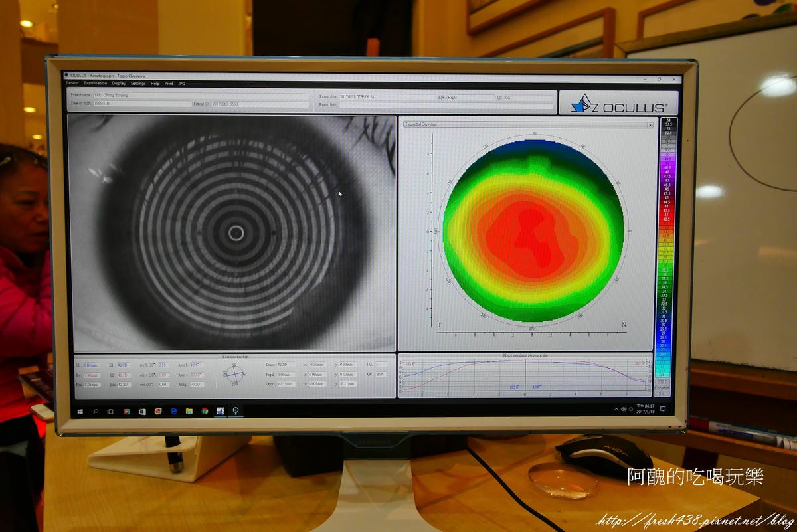This screenshot has height=532, width=797.
Task: Click the Exam Info field
Action: (x=447, y=105)
